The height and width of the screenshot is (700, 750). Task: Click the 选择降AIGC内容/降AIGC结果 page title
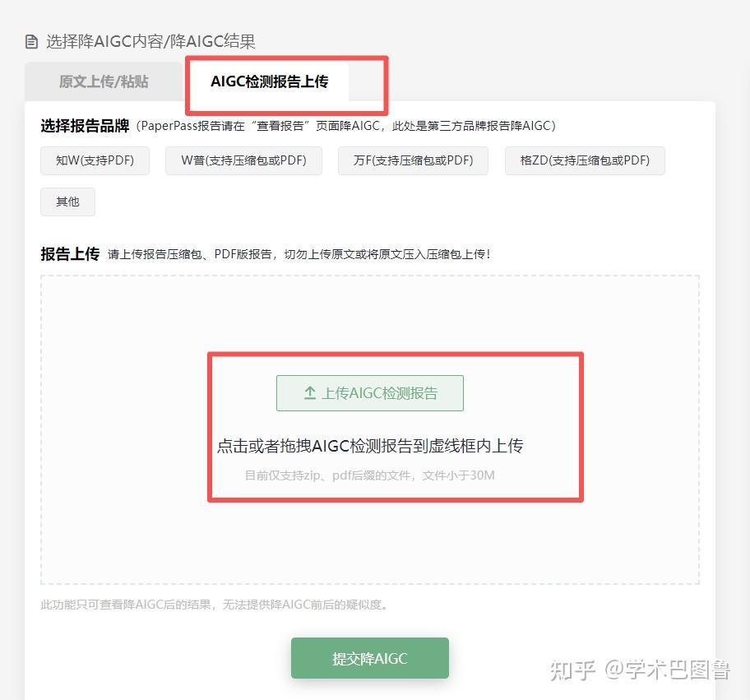[x=150, y=42]
